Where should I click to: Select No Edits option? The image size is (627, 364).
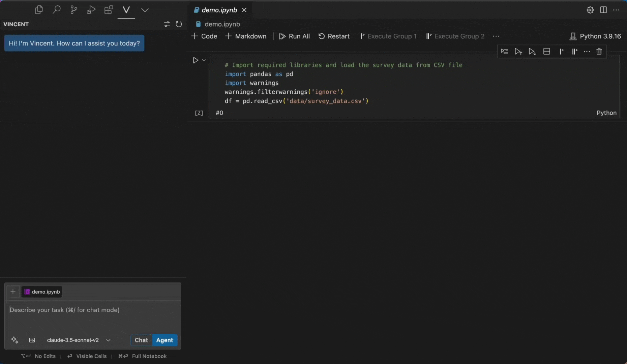[x=38, y=356]
